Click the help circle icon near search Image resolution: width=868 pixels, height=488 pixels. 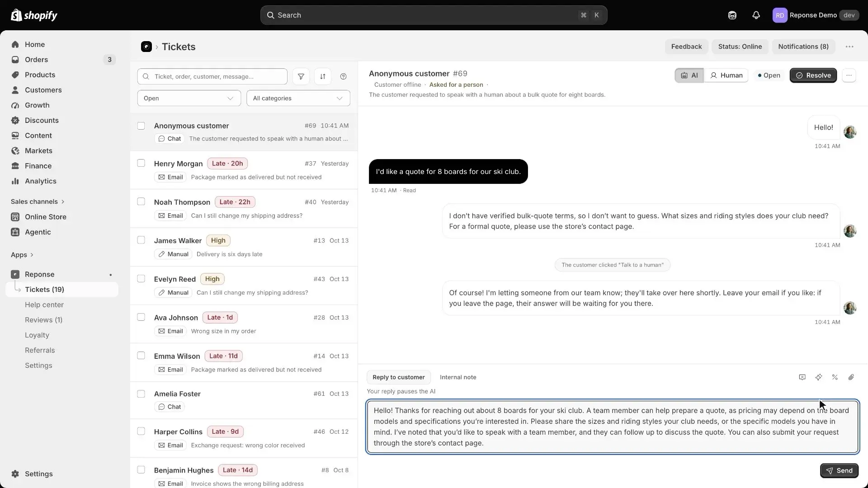(x=344, y=76)
